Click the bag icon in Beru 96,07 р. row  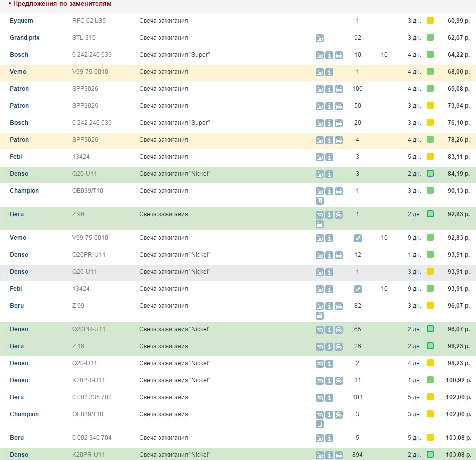click(x=319, y=316)
